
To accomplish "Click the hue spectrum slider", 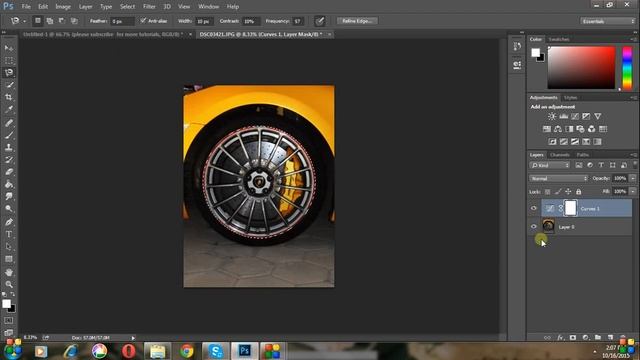I will pyautogui.click(x=627, y=68).
